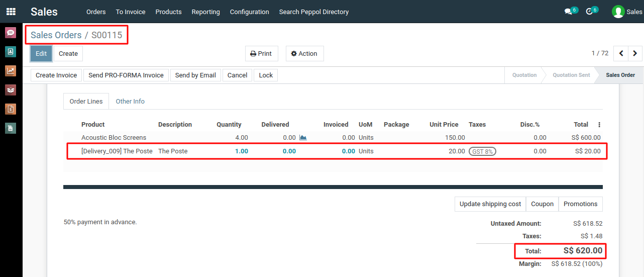Open the chart app icon in sidebar

[11, 71]
